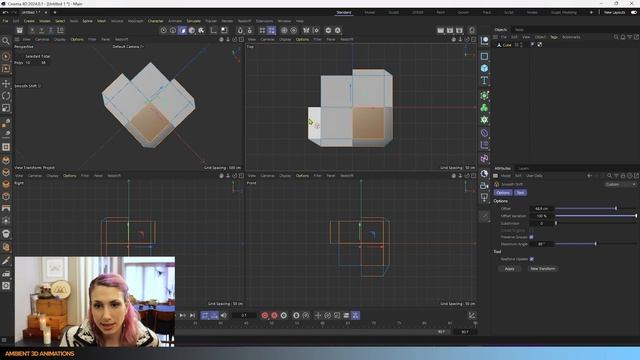Click the current frame field in timeline

244,316
